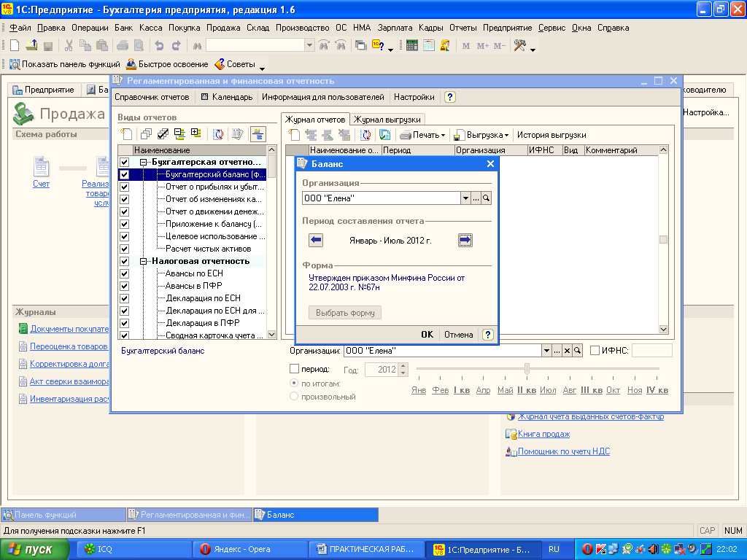Open Помощник по учету НДС link
This screenshot has height=560, width=747.
(564, 451)
